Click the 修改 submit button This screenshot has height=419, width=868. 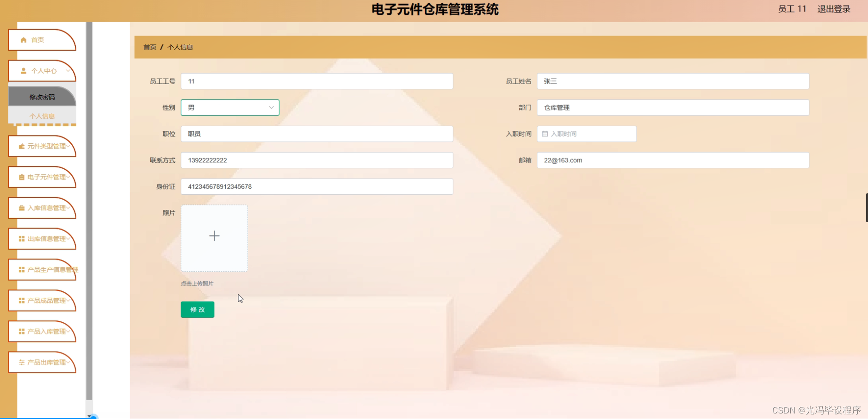pyautogui.click(x=197, y=309)
